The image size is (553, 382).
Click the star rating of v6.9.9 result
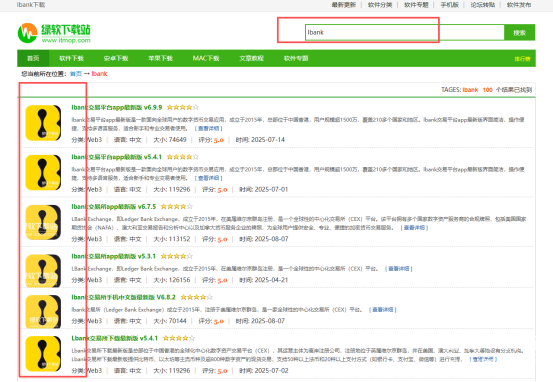(x=183, y=107)
